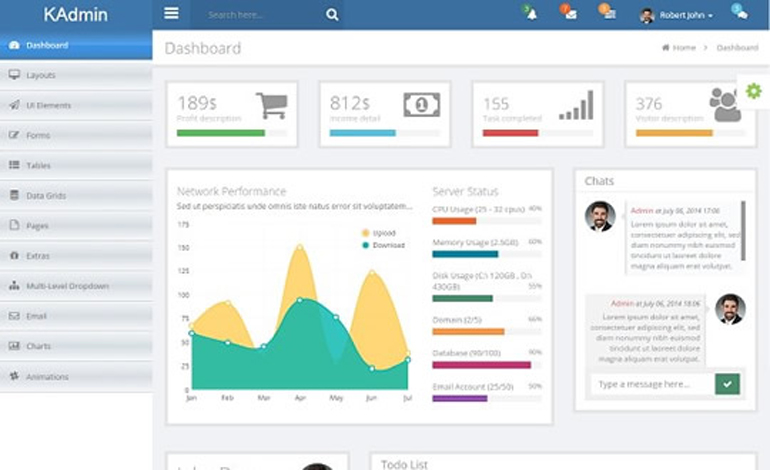Screen dimensions: 770x470
Task: Send chat message with green checkmark button
Action: tap(727, 384)
